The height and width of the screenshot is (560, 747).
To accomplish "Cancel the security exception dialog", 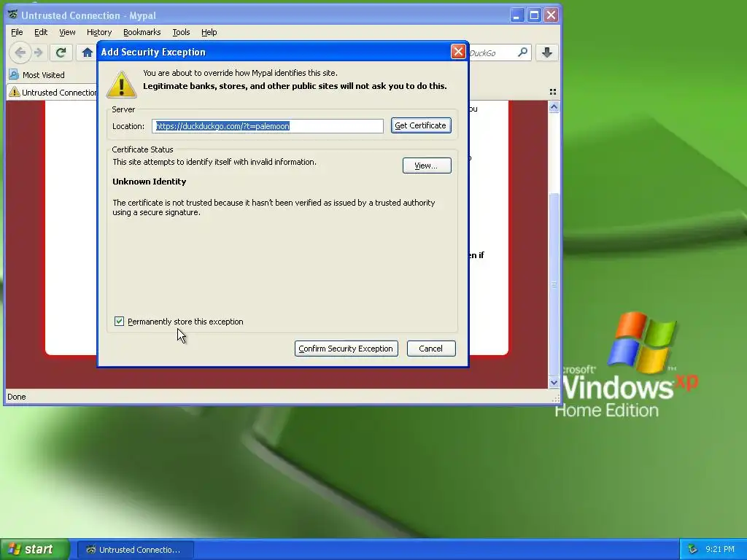I will (x=431, y=349).
